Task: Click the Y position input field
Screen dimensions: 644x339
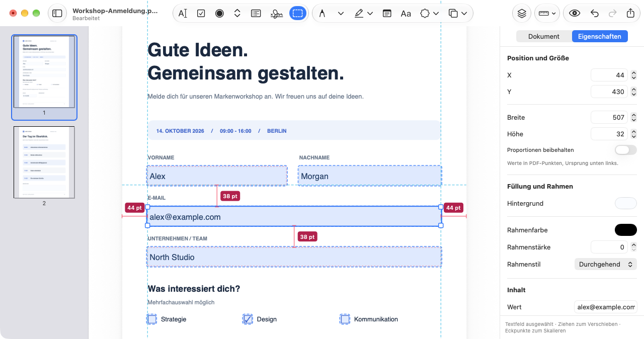Action: [x=609, y=92]
